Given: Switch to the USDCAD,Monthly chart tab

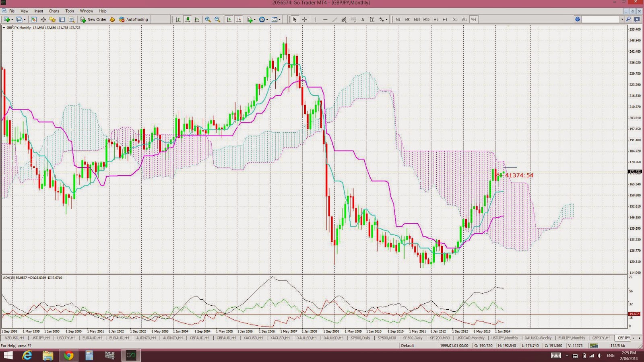Looking at the screenshot, I should 471,338.
